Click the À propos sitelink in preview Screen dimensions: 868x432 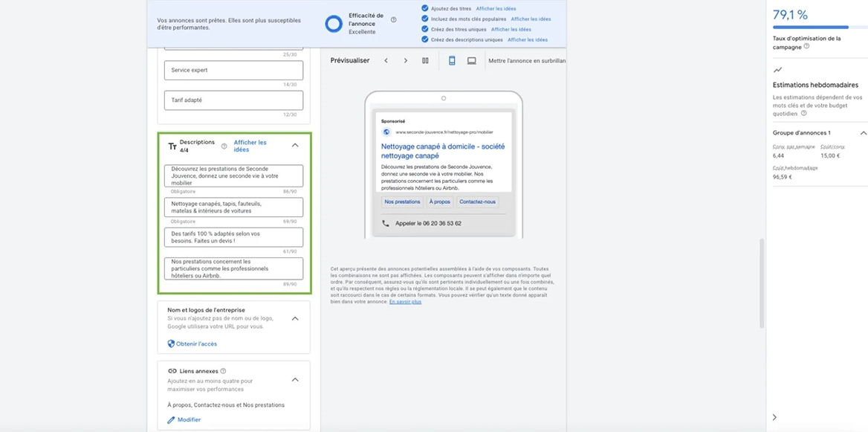pos(440,202)
